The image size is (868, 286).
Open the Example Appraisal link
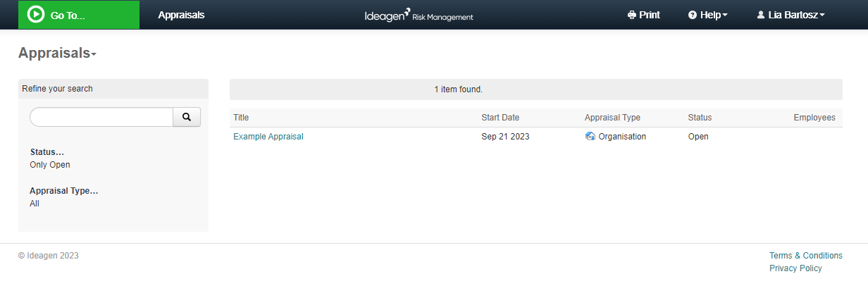pyautogui.click(x=268, y=137)
